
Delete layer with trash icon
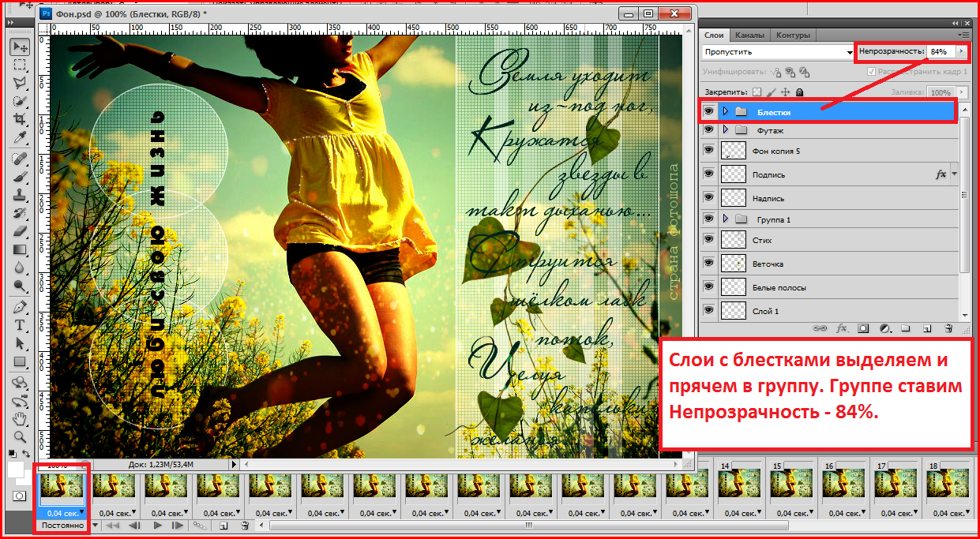pyautogui.click(x=948, y=328)
